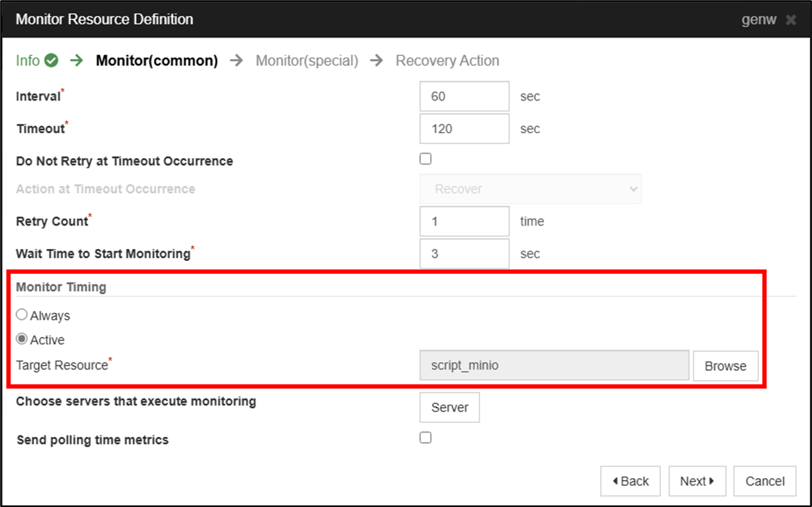812x507 pixels.
Task: Click the green checkmark on the Info step
Action: tap(51, 60)
